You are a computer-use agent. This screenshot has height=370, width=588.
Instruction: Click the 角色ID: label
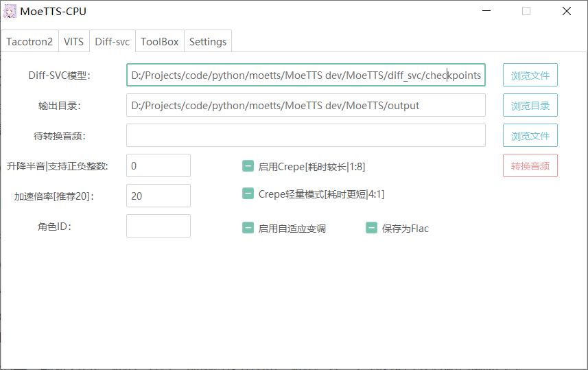pyautogui.click(x=54, y=227)
